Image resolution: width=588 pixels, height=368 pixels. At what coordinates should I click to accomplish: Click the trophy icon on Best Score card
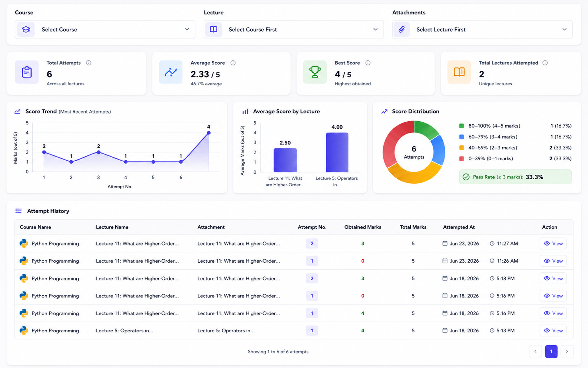[x=315, y=72]
